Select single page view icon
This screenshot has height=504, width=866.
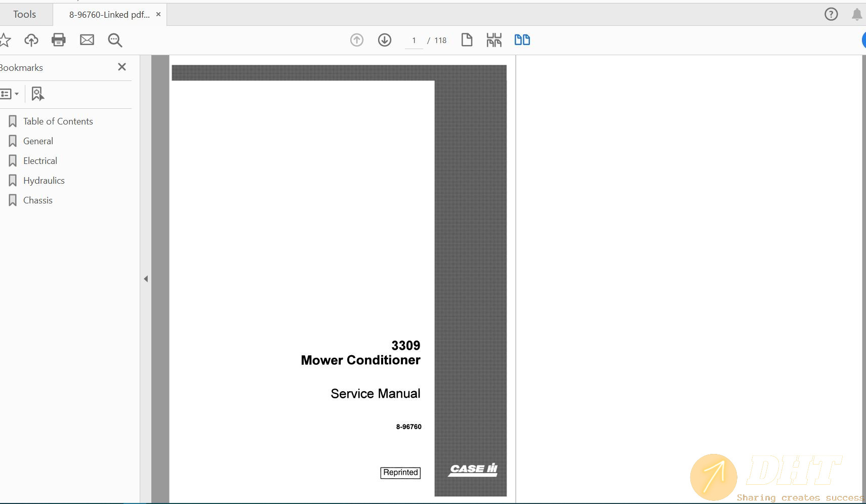[467, 40]
